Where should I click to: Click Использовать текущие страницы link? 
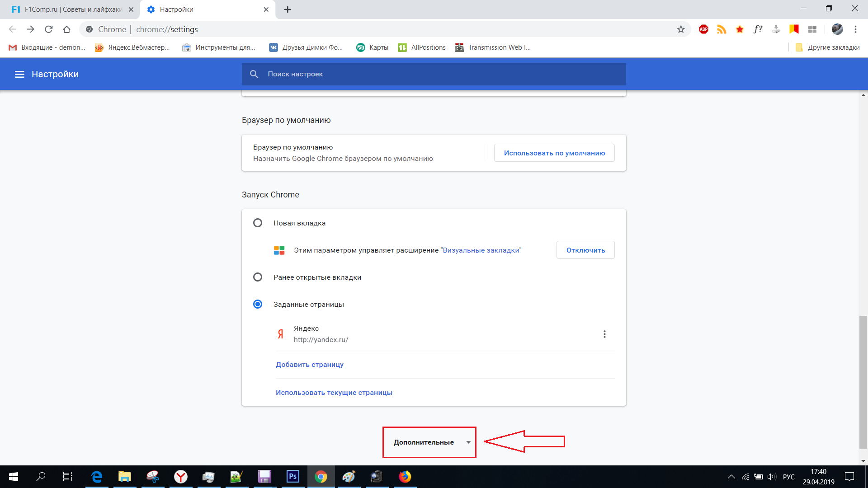(334, 393)
